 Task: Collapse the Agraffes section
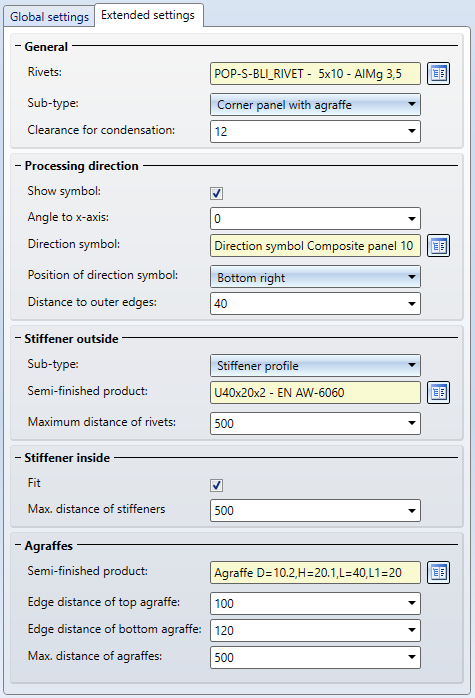[18, 545]
